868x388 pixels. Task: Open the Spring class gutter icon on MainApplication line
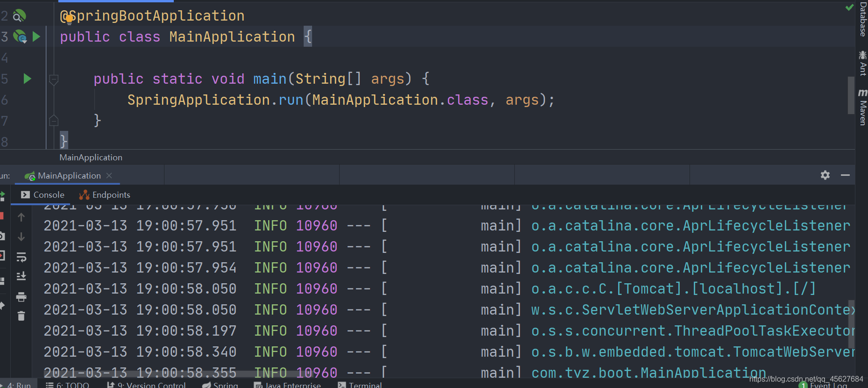coord(20,36)
